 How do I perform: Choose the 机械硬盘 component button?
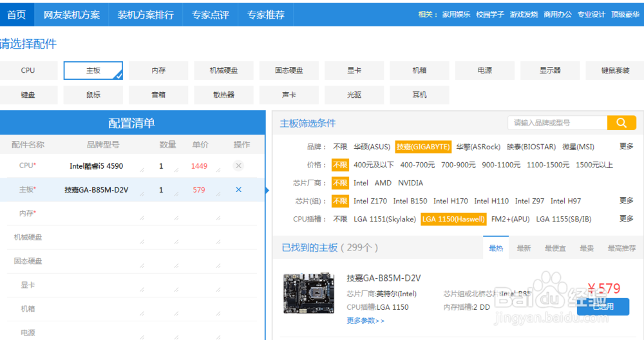pyautogui.click(x=224, y=71)
